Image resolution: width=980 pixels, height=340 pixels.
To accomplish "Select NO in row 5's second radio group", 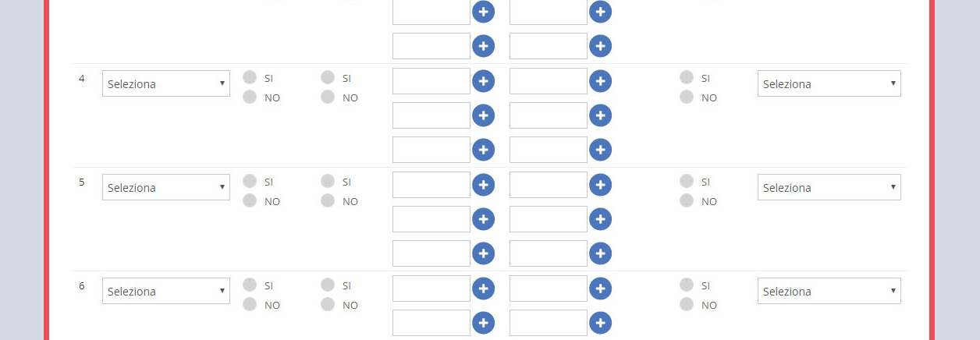I will (328, 200).
